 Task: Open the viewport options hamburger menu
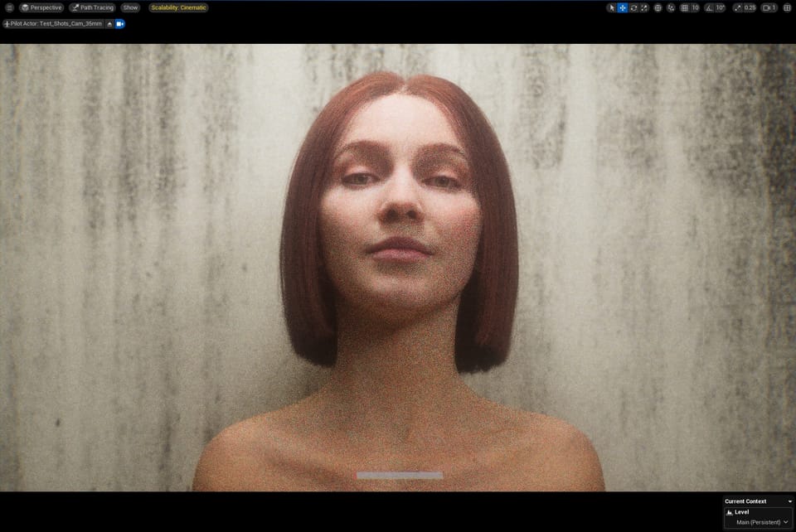[9, 7]
